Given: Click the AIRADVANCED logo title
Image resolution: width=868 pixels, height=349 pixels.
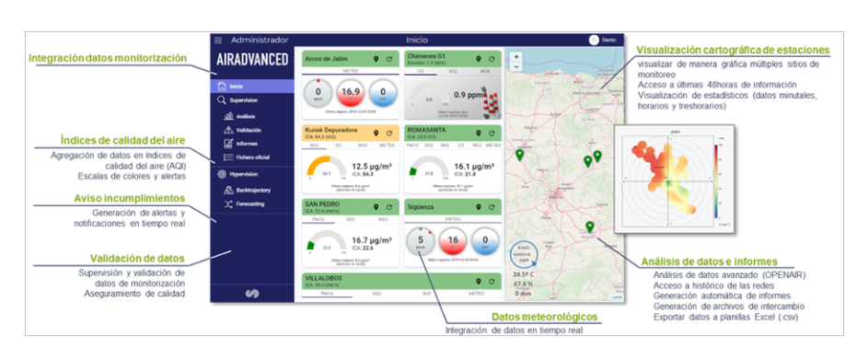Looking at the screenshot, I should pos(252,59).
